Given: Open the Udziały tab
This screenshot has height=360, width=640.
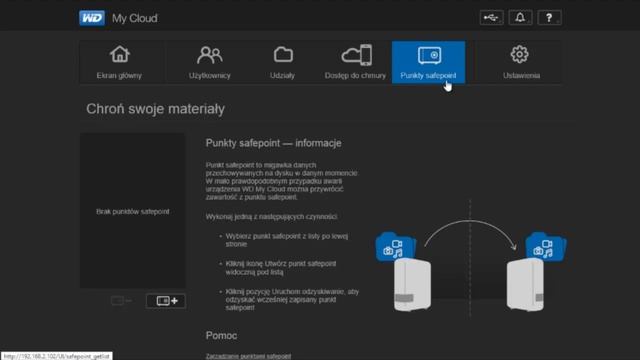Looking at the screenshot, I should (282, 62).
